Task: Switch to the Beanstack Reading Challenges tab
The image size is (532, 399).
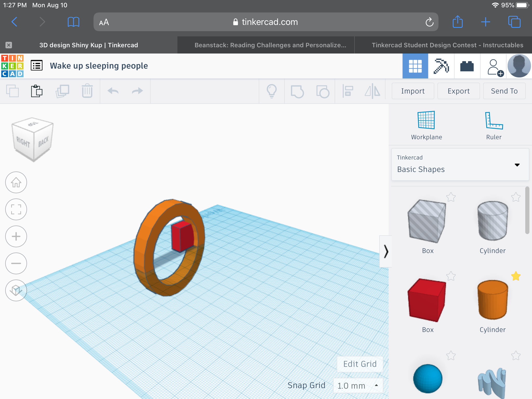Action: 270,45
